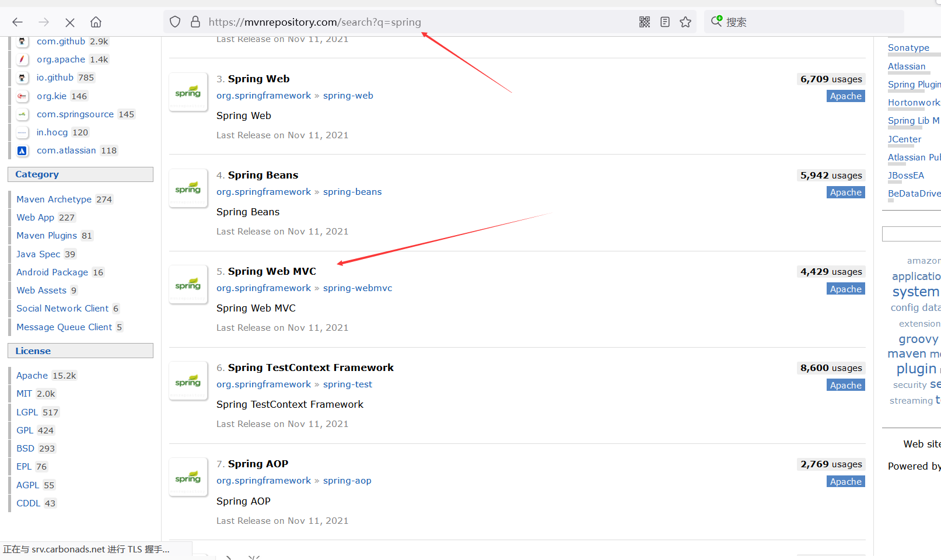
Task: Open the Spring Web MVC result title
Action: (272, 271)
